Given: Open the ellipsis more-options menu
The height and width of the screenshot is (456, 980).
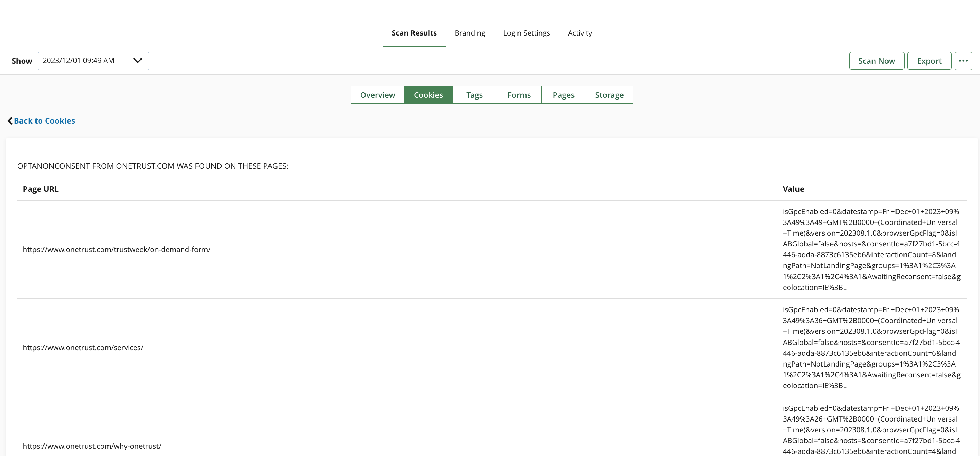Looking at the screenshot, I should 964,61.
